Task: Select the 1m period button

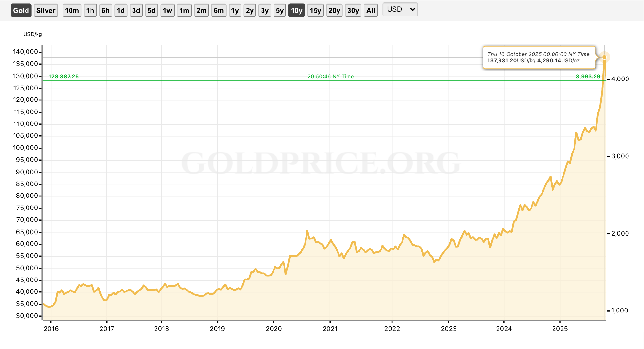Action: pos(184,10)
